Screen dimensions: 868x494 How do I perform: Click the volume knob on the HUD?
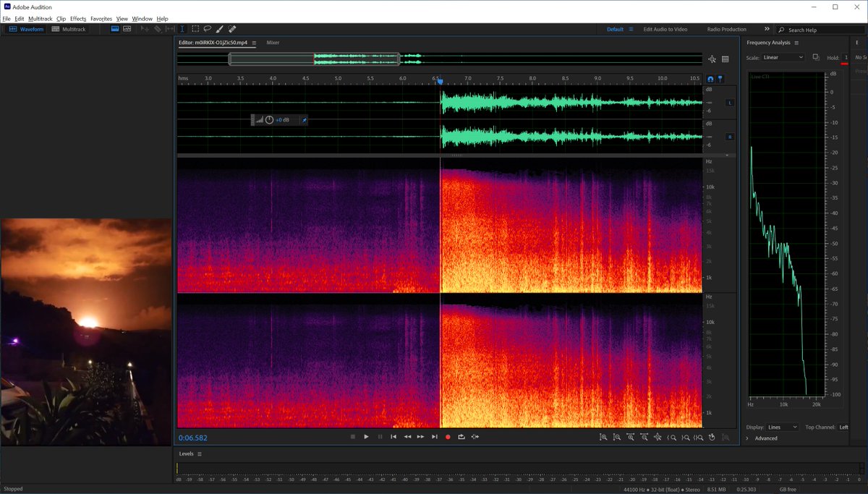coord(269,119)
